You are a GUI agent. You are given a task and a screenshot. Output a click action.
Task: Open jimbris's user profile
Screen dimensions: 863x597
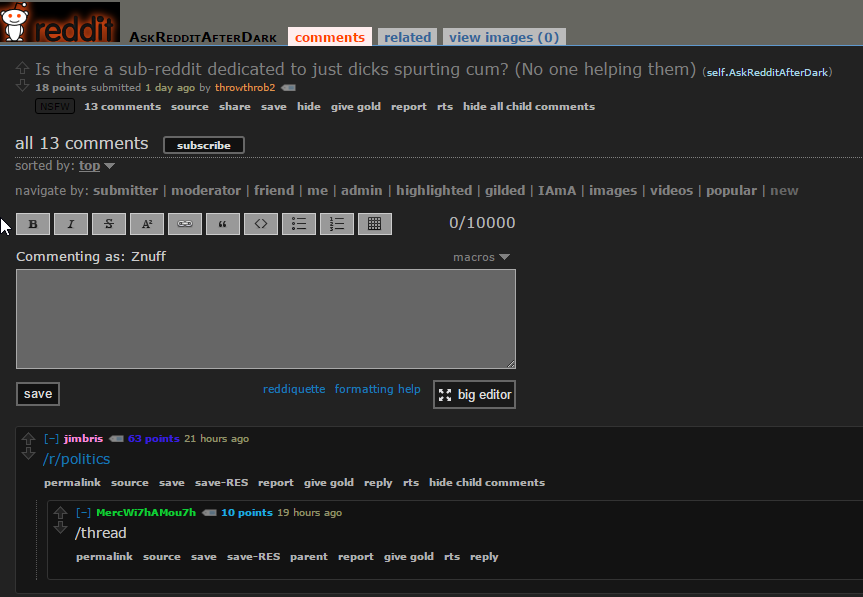83,439
